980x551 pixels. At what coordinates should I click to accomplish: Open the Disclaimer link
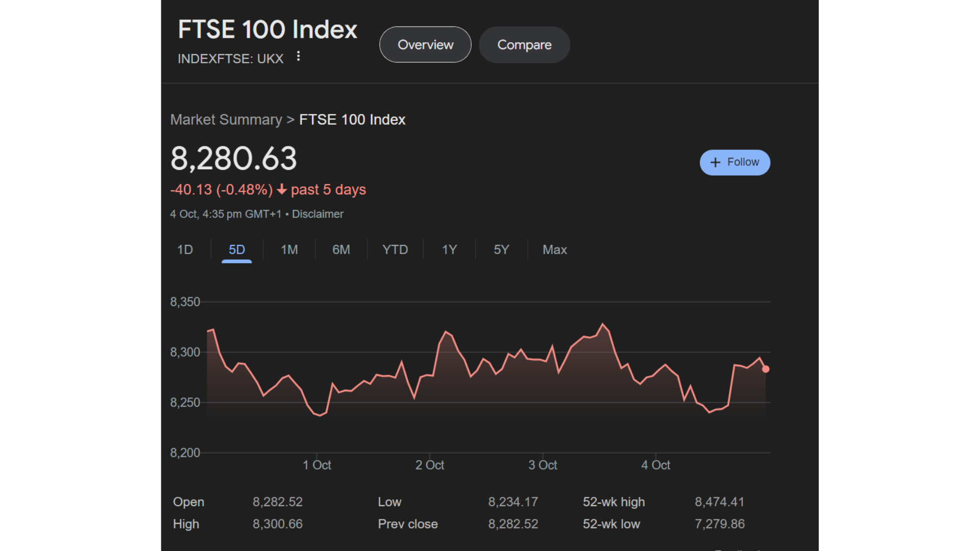317,214
